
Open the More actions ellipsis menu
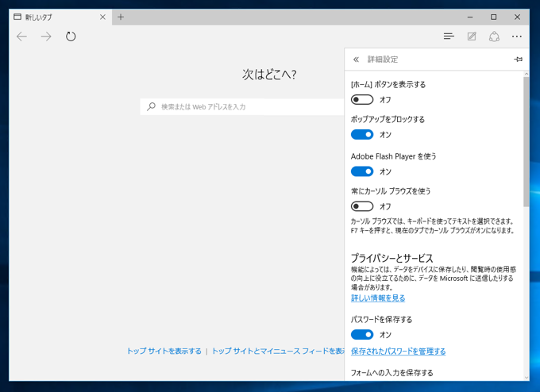(517, 37)
